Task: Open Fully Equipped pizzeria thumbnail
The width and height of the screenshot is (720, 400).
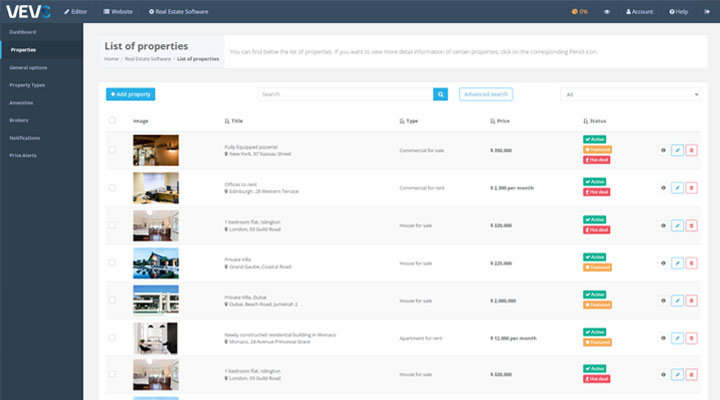Action: 156,150
